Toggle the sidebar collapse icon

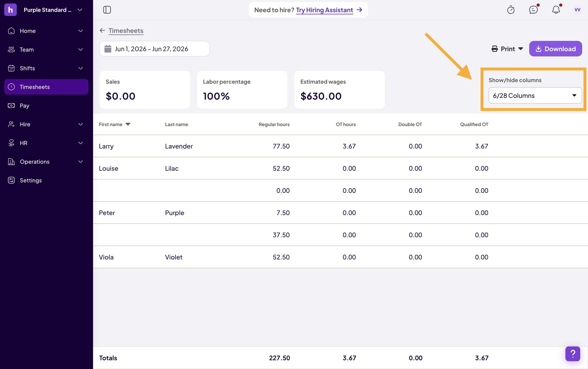click(x=107, y=10)
